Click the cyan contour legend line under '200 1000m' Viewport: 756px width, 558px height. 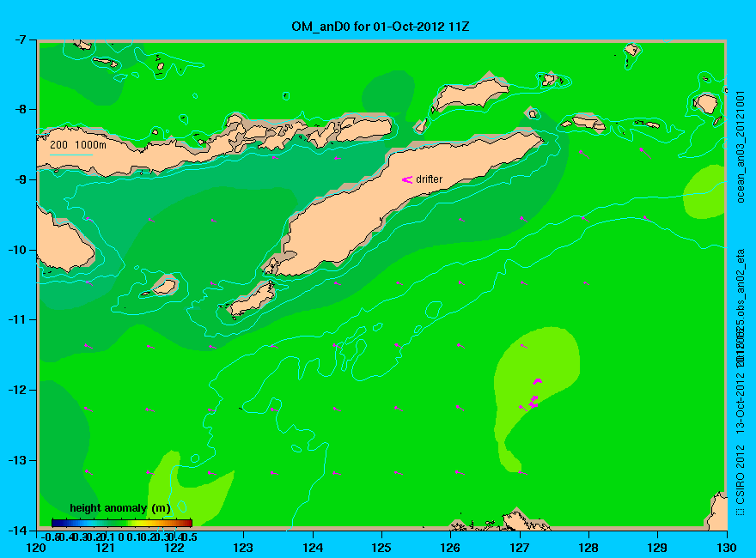71,155
